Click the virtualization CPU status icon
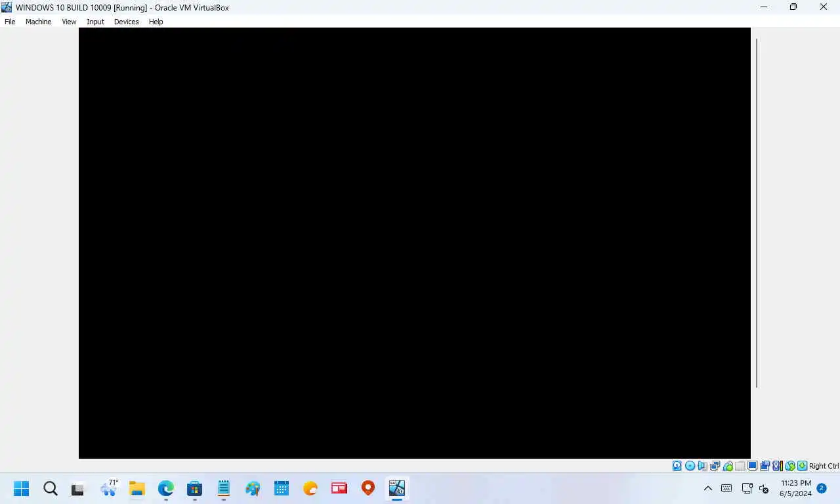Viewport: 840px width, 504px height. (x=777, y=466)
